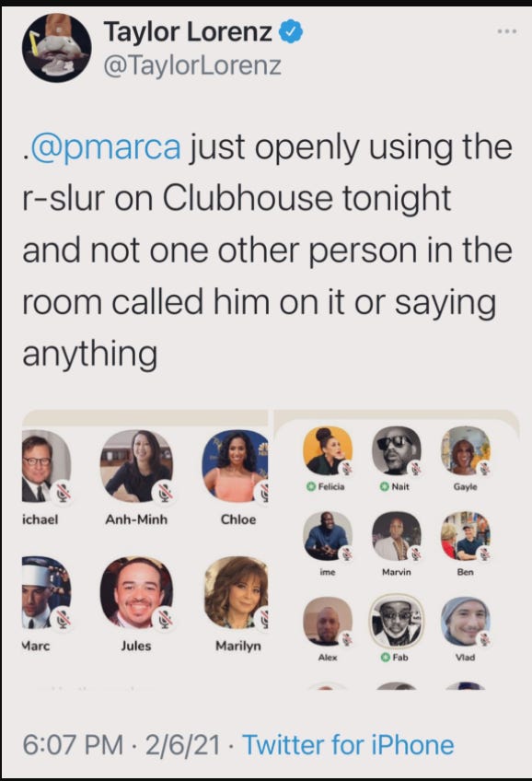Open Taylor Lorenz's profile avatar
This screenshot has width=532, height=781.
56,48
